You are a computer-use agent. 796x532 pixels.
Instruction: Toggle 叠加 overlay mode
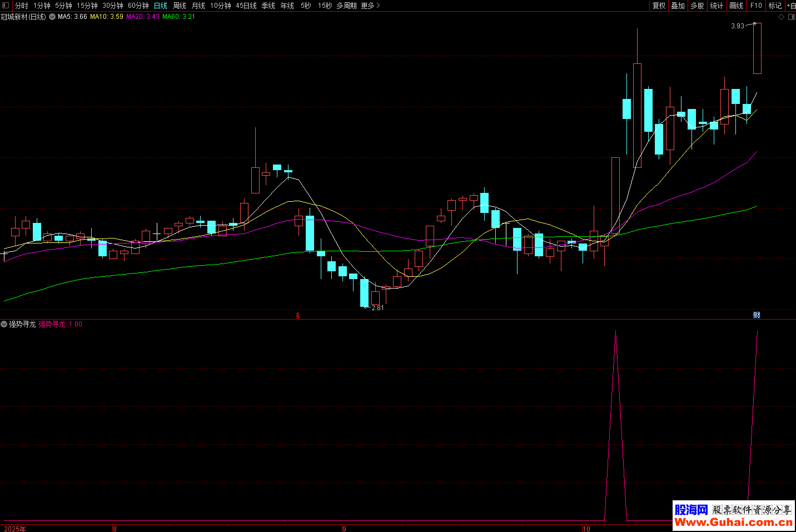678,6
